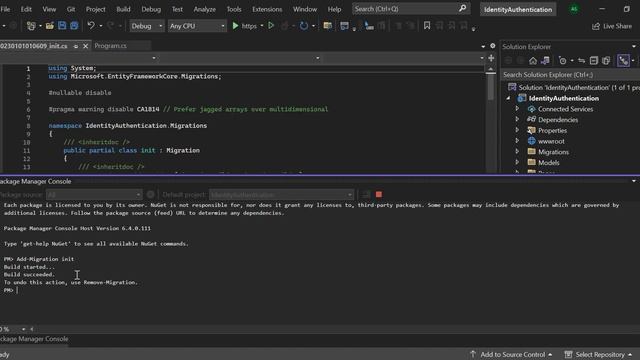Screen dimensions: 640x360
Task: Open the Build menu
Action: (123, 9)
